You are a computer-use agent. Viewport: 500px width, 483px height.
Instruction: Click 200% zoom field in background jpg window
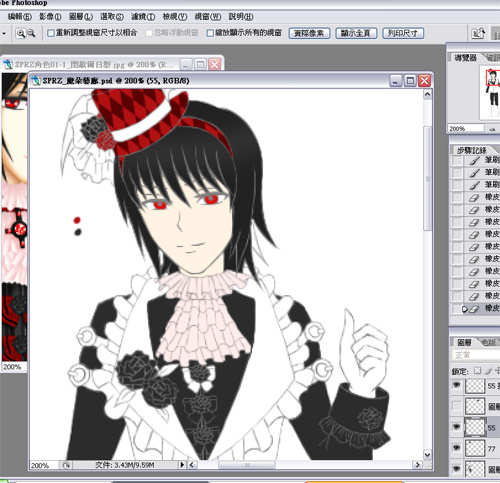13,367
